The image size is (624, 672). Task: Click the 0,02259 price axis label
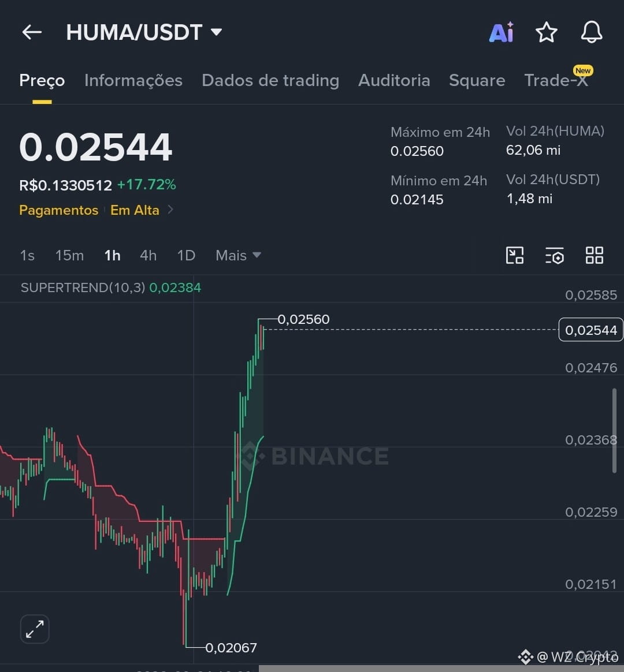point(591,512)
